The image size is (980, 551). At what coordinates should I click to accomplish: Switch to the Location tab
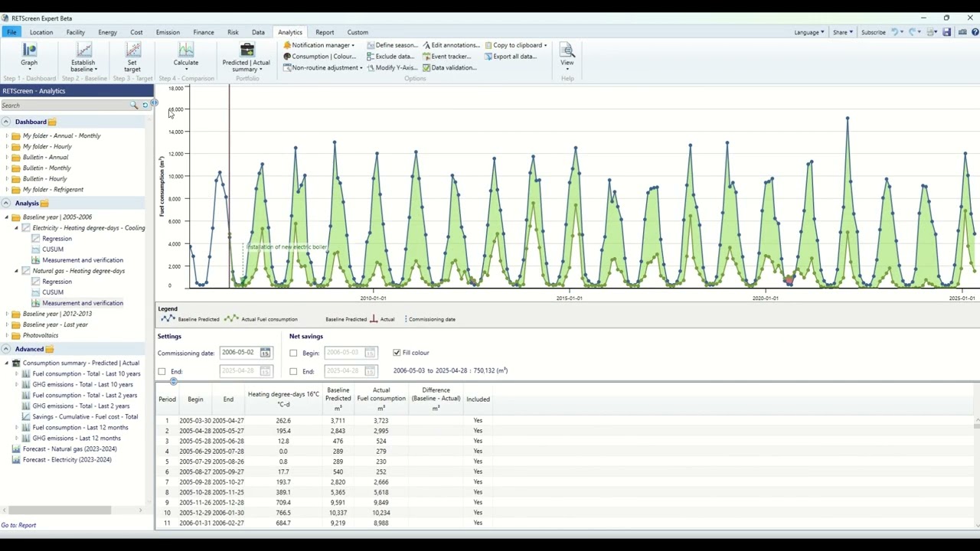tap(41, 32)
